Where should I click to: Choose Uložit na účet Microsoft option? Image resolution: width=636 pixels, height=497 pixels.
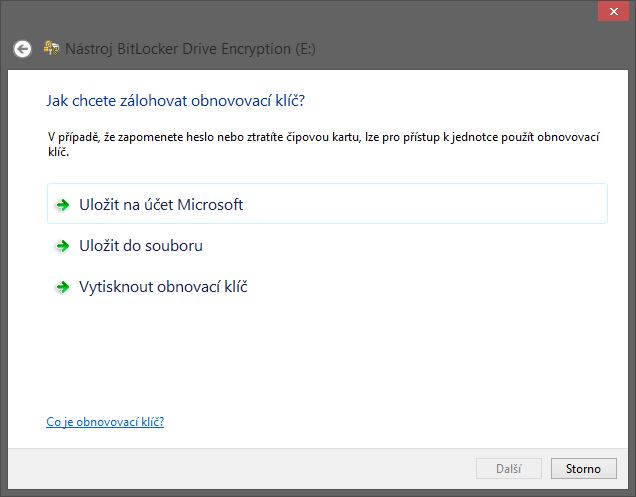327,204
